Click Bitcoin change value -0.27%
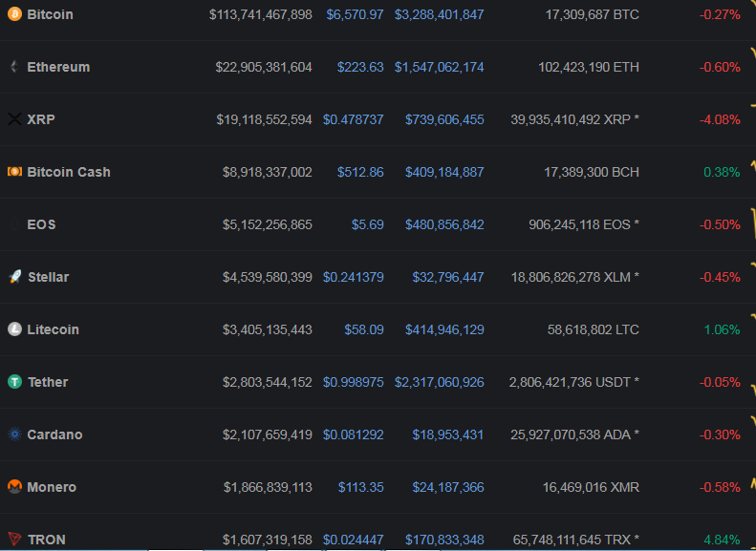This screenshot has height=551, width=756. point(720,14)
